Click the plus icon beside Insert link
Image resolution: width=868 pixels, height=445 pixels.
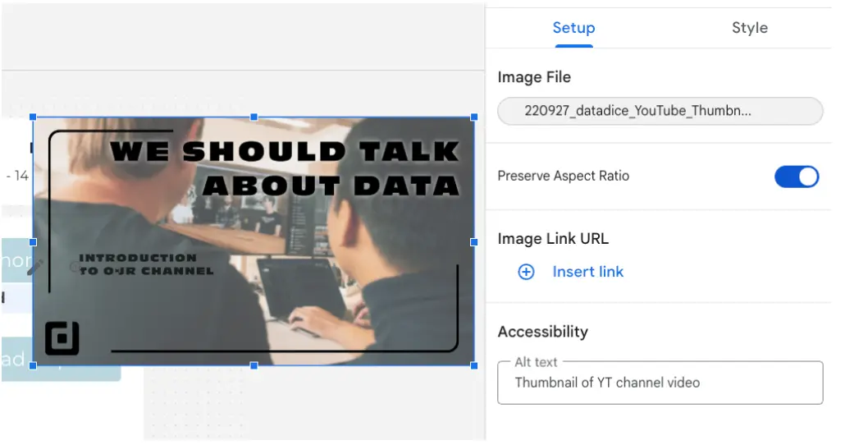(x=526, y=272)
